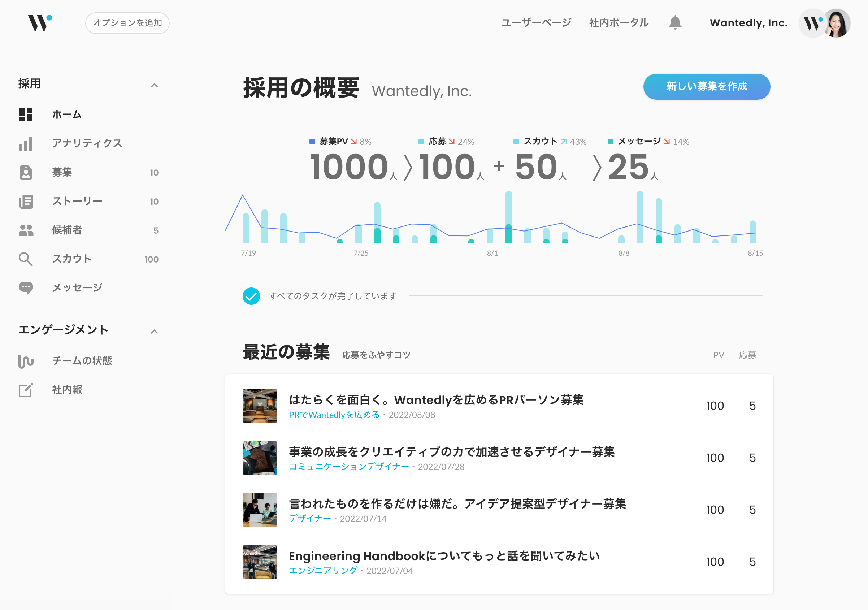Click the company logo avatar beside the profile photo
Image resolution: width=868 pixels, height=610 pixels.
coord(813,23)
